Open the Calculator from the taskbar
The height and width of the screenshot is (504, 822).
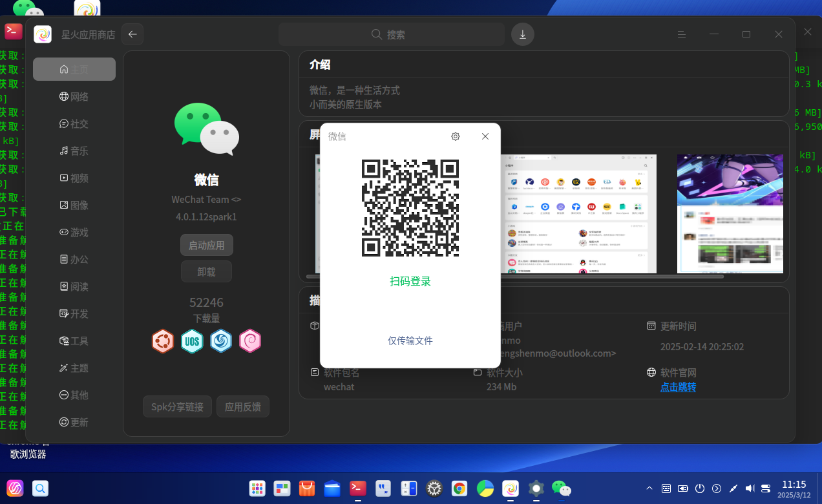tap(409, 488)
